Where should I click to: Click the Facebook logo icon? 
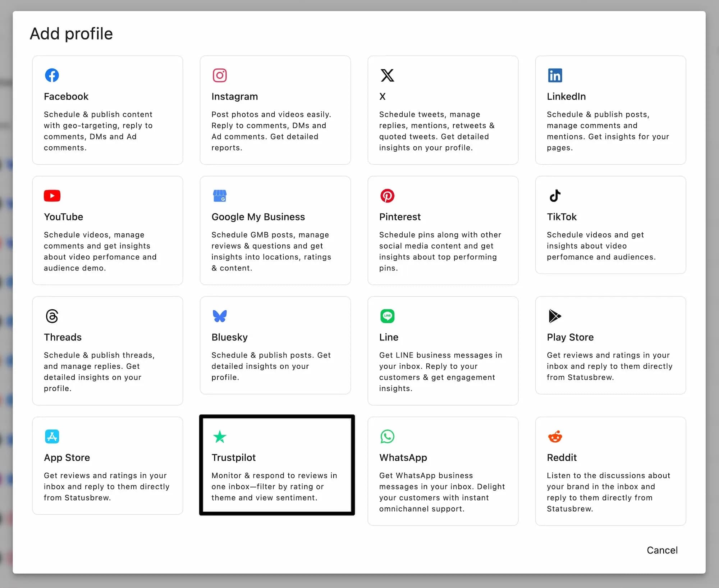pyautogui.click(x=52, y=76)
